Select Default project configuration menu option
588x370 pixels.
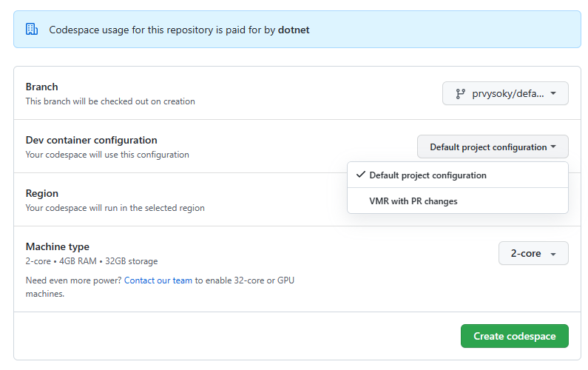point(458,175)
